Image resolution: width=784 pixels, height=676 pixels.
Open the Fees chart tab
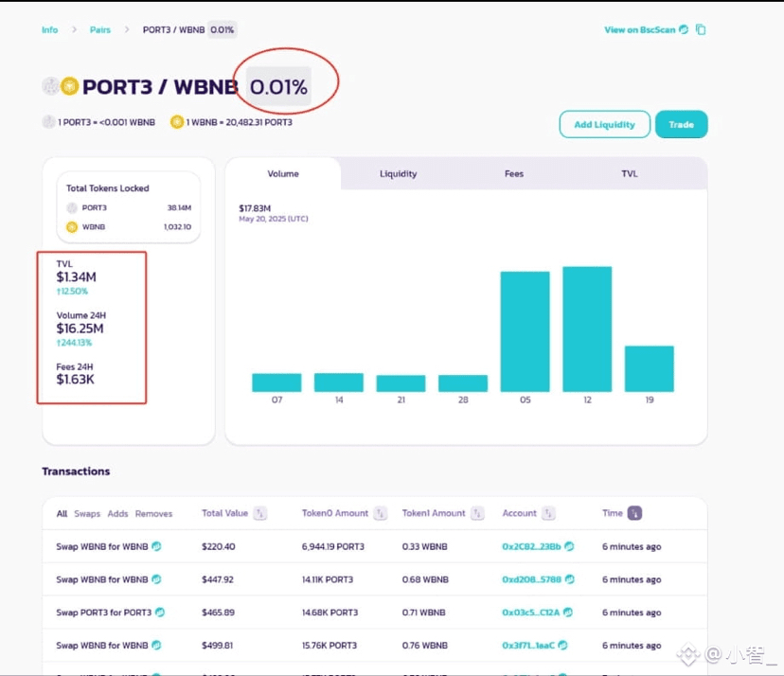point(514,173)
